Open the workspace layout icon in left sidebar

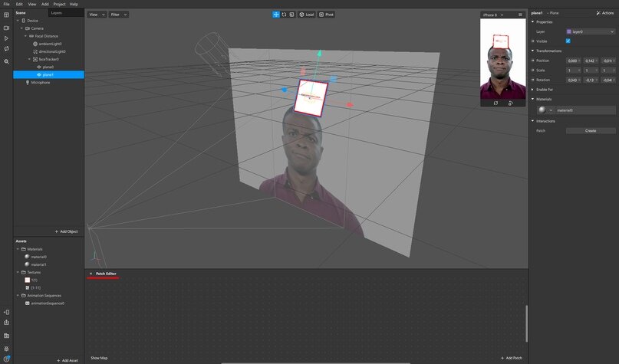[x=6, y=15]
